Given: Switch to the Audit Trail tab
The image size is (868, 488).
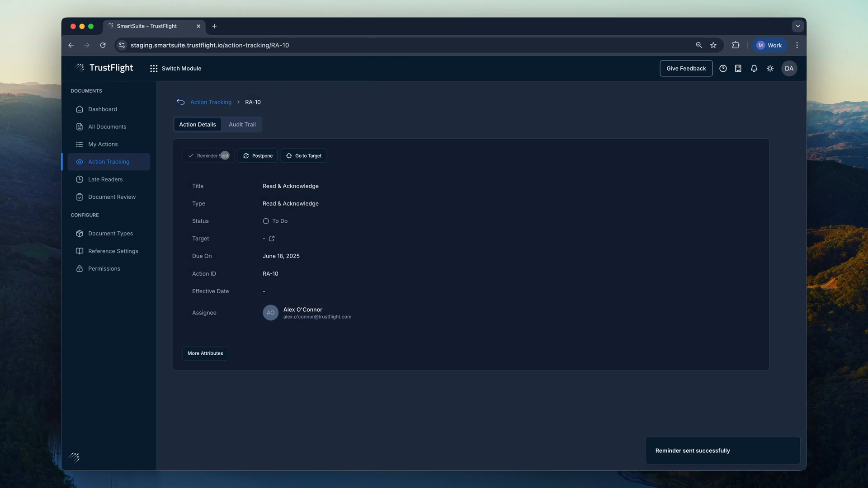Looking at the screenshot, I should (x=242, y=125).
